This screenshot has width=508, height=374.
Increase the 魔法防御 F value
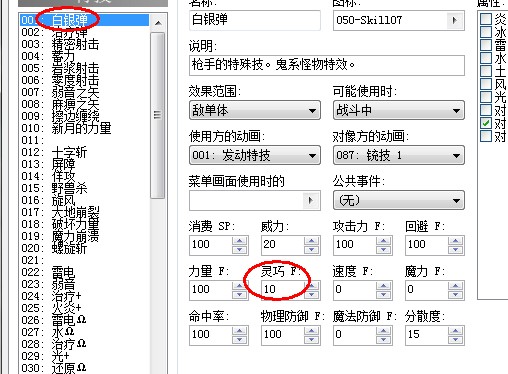pyautogui.click(x=384, y=331)
